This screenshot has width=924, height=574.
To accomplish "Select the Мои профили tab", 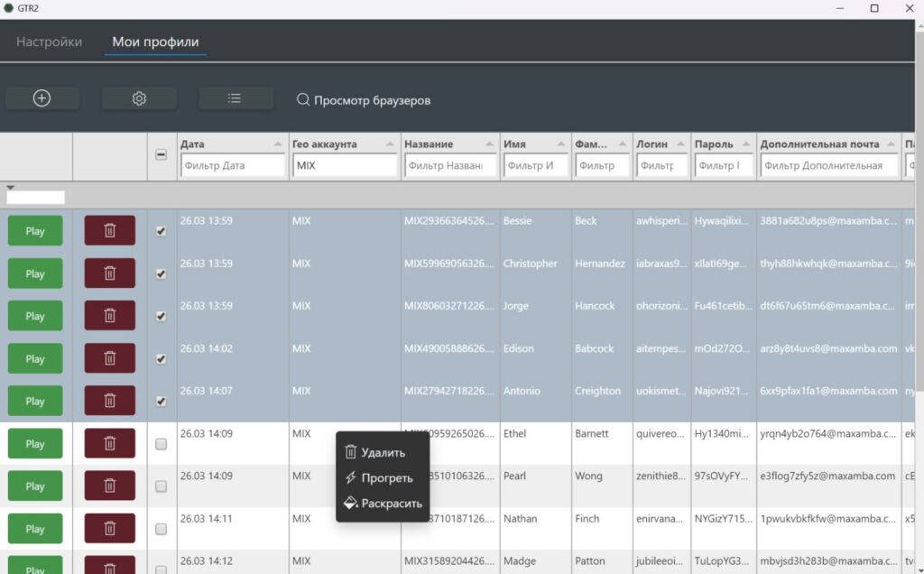I will [x=155, y=42].
